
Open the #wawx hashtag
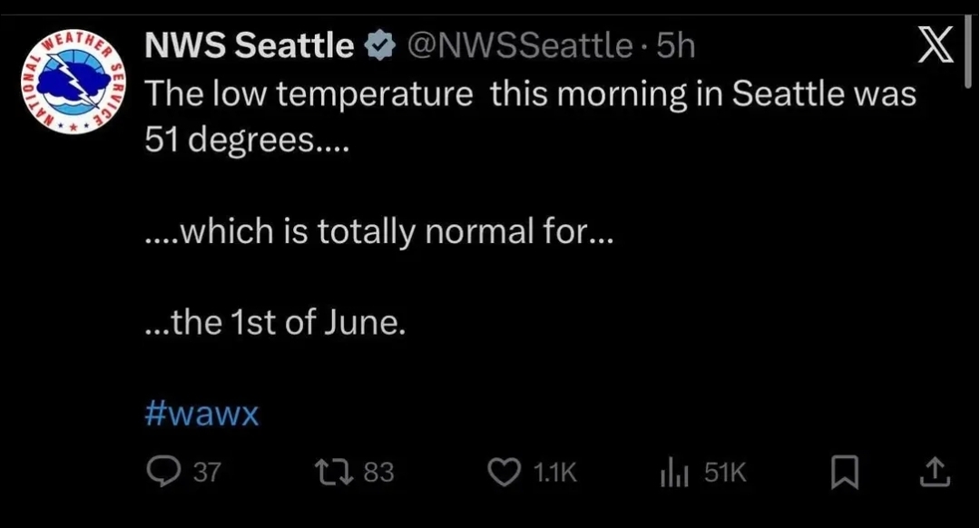pyautogui.click(x=201, y=416)
